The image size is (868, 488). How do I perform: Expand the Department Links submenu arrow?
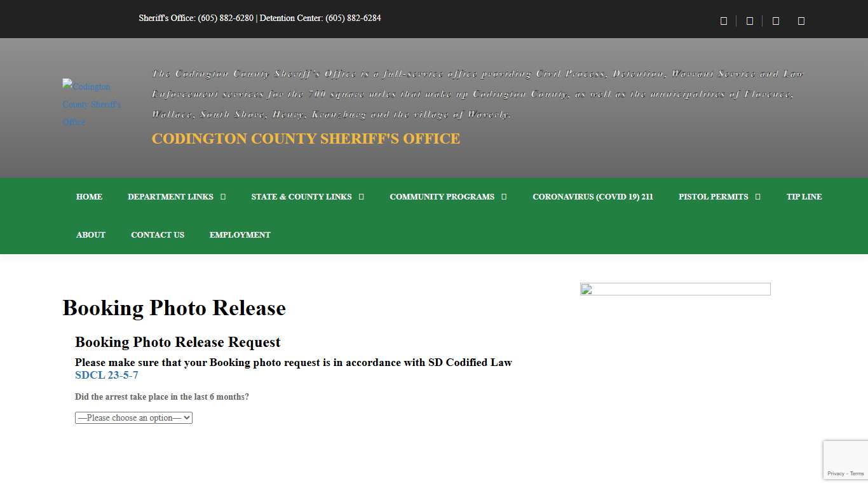pyautogui.click(x=223, y=197)
